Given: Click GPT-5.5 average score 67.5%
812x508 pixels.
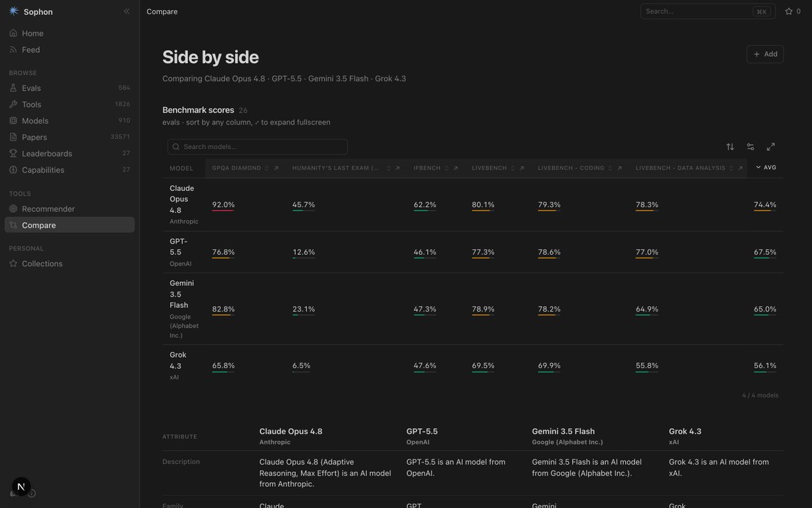Looking at the screenshot, I should tap(765, 252).
